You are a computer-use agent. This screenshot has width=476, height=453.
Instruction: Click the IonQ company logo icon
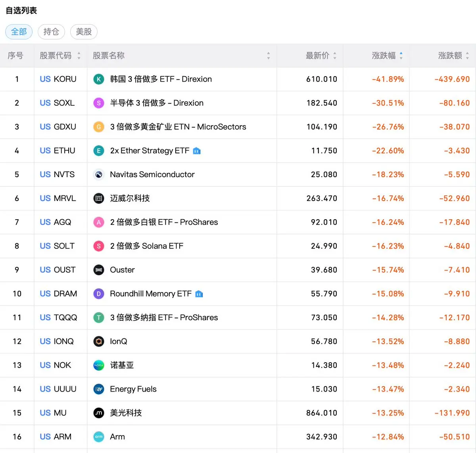coord(99,341)
